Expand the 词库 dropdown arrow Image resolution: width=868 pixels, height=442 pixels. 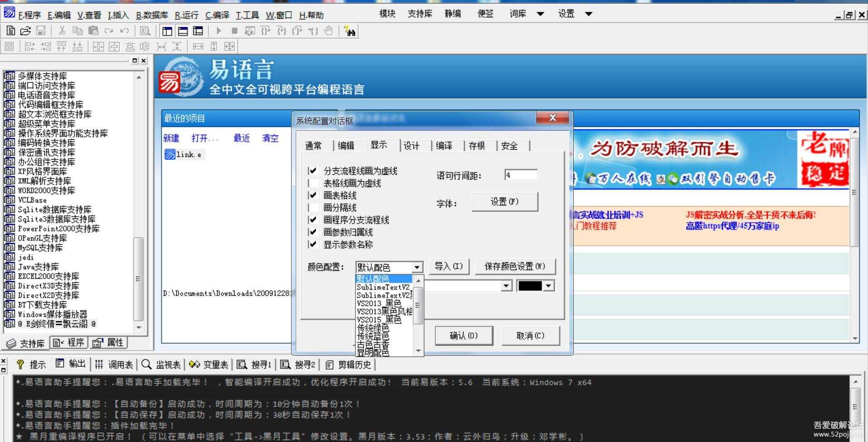coord(540,14)
